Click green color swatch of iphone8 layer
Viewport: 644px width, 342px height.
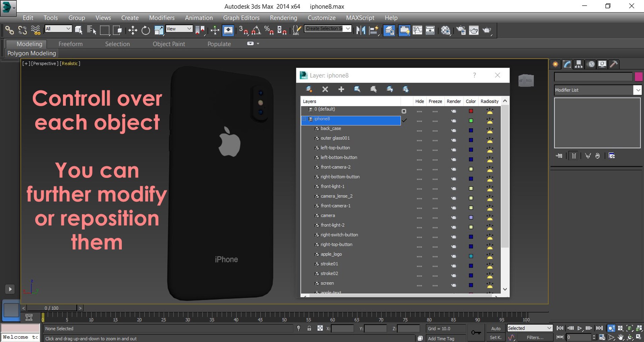(471, 121)
